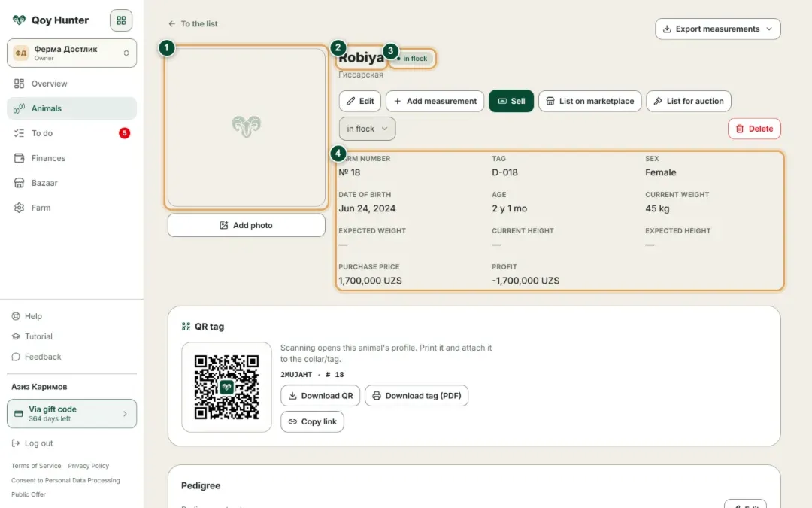Click the profit value -1,700,000 UZS
The image size is (812, 508).
(525, 281)
